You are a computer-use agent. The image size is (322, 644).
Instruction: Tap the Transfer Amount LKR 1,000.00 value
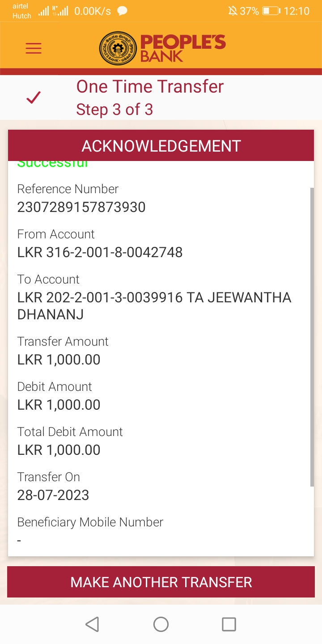pyautogui.click(x=59, y=360)
